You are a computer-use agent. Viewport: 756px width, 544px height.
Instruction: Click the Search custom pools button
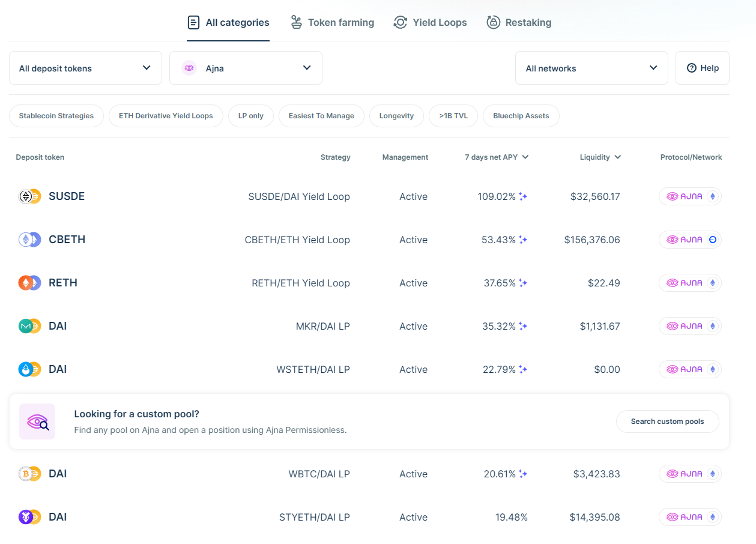click(667, 422)
